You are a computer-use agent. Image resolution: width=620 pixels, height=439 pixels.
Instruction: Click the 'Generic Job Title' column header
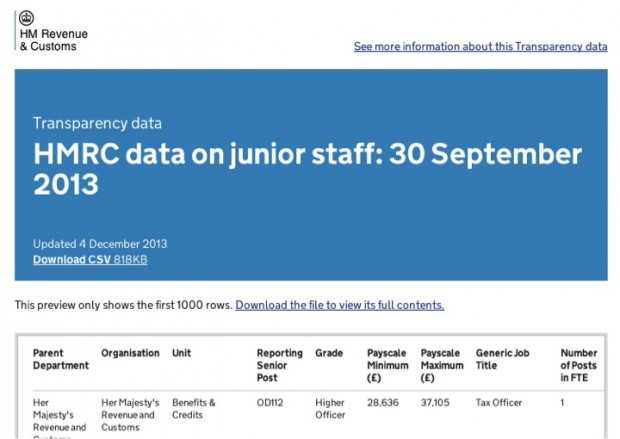click(x=502, y=359)
